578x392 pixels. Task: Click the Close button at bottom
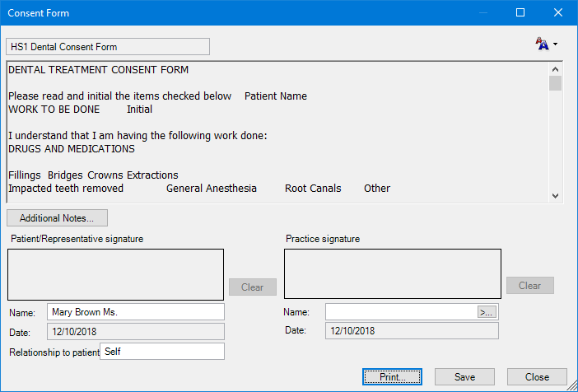[x=537, y=376]
